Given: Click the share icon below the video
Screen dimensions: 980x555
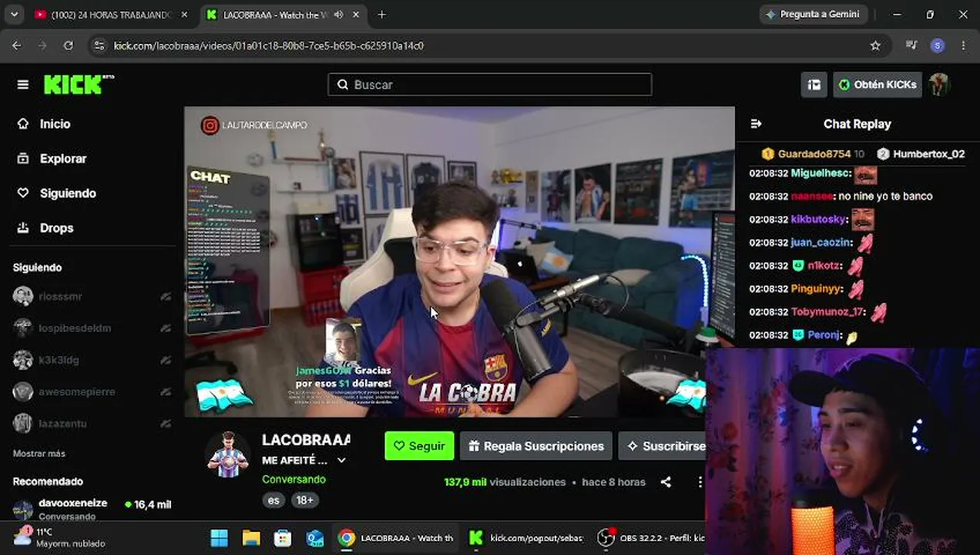Looking at the screenshot, I should pyautogui.click(x=666, y=482).
